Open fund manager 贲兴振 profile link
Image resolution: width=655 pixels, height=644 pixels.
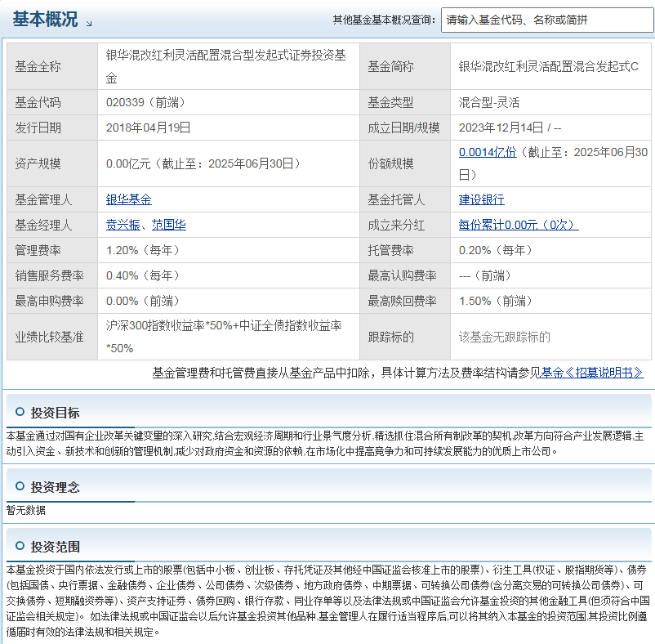tap(123, 225)
